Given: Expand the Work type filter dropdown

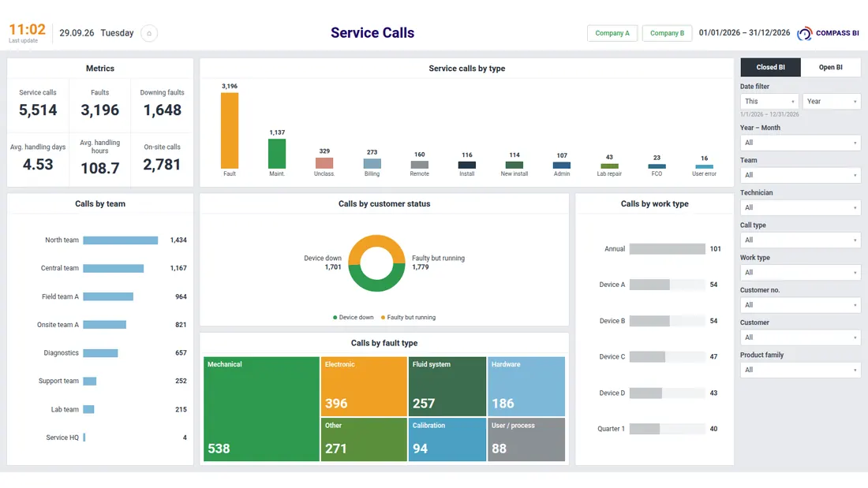Looking at the screenshot, I should [800, 272].
